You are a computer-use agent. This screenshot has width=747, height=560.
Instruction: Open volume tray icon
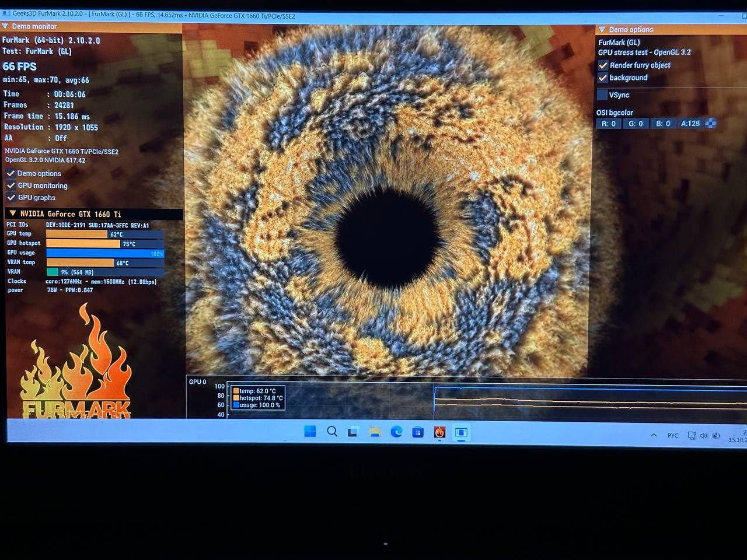coord(703,436)
